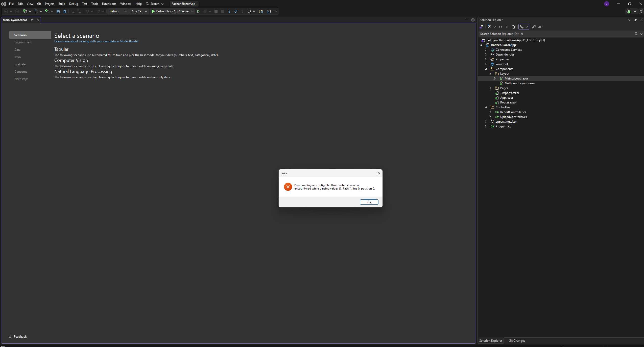Click Collapse All in Solution Explorer
Image resolution: width=644 pixels, height=347 pixels.
pos(507,27)
